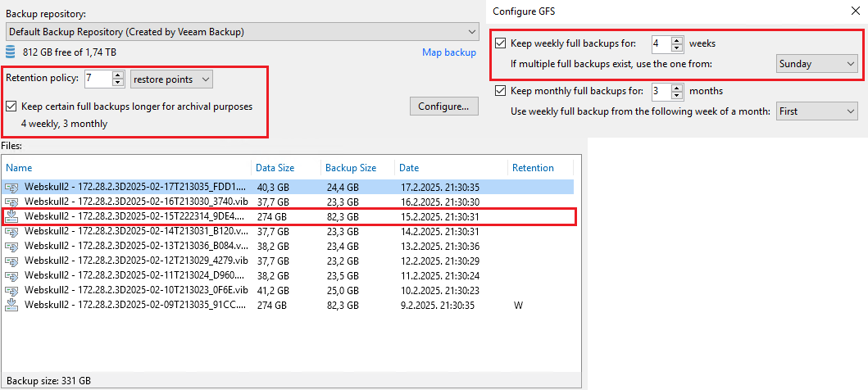Screen dimensions: 868x390
Task: Click the file icon of the 12.2.2025 backup
Action: (x=11, y=261)
